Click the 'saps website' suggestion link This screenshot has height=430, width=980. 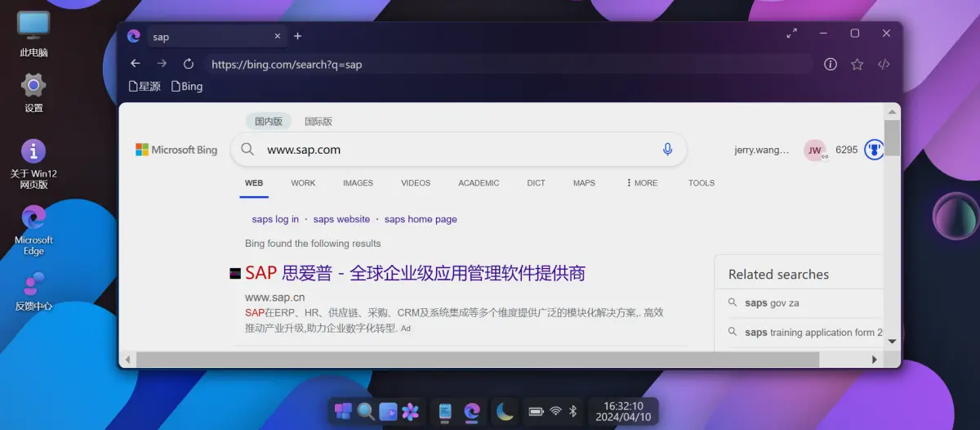coord(341,219)
